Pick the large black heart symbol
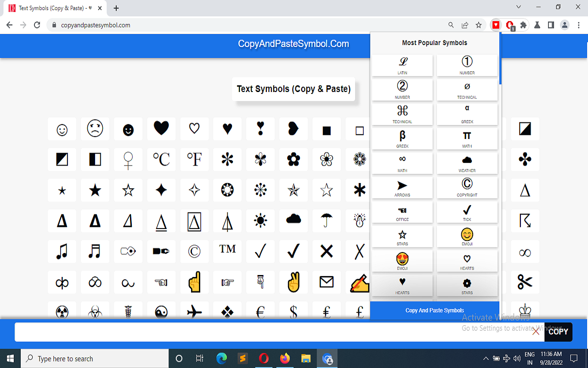588x368 pixels. point(161,129)
